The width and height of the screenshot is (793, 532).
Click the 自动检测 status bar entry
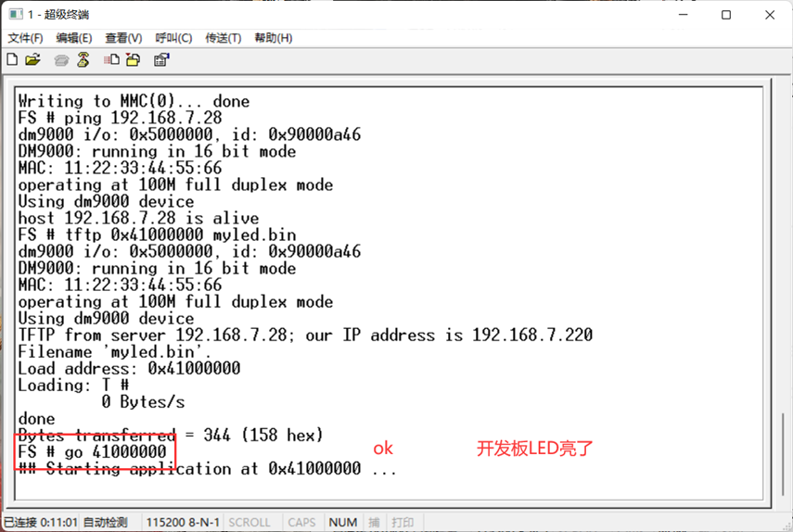(105, 522)
